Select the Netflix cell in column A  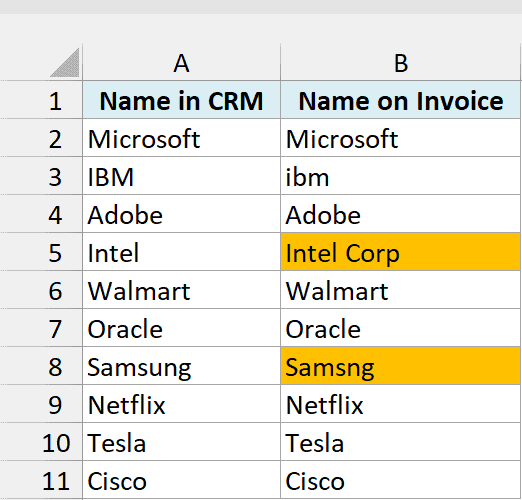182,404
